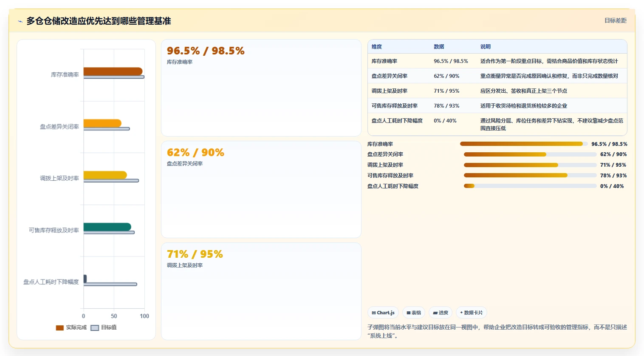This screenshot has height=356, width=644.
Task: Click the blue icon beside the page title
Action: coord(20,21)
